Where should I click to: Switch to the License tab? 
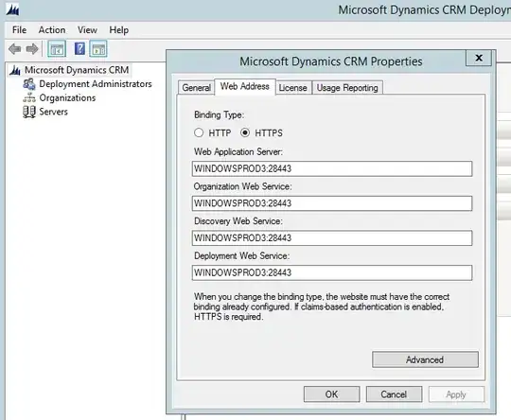(293, 88)
